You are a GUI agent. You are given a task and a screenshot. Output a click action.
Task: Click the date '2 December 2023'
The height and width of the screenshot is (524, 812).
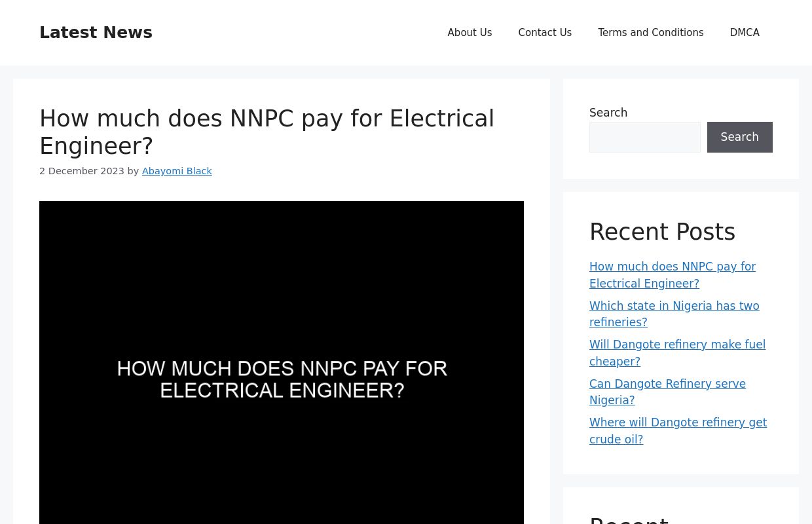pyautogui.click(x=82, y=171)
